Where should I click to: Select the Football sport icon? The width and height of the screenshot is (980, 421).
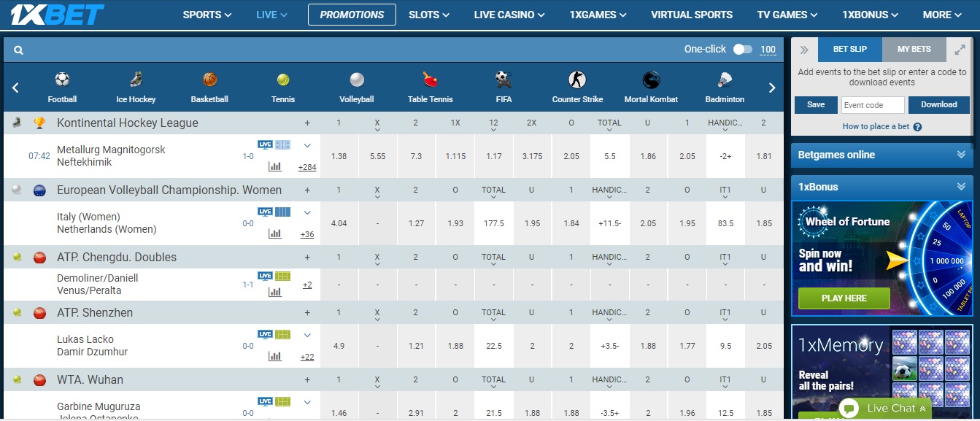click(x=62, y=80)
